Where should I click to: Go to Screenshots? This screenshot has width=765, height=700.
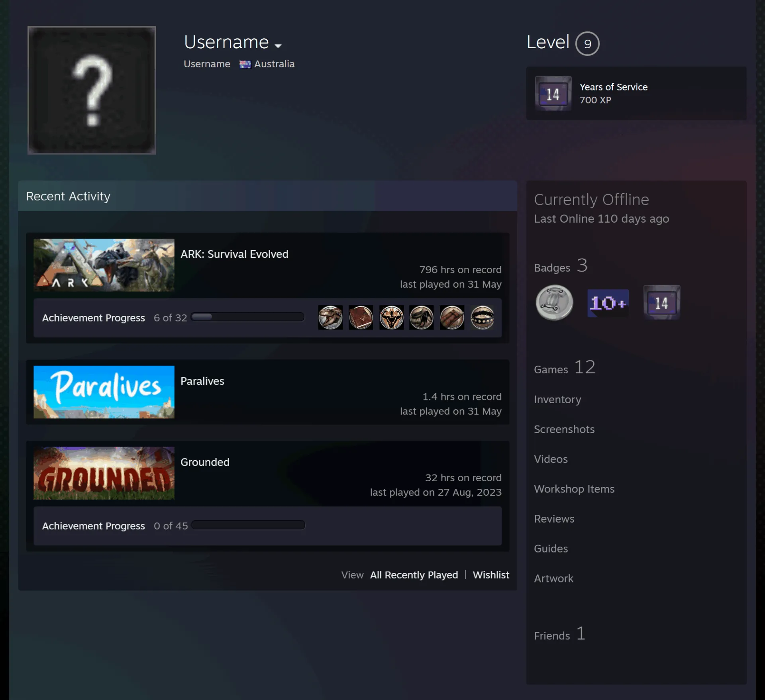pyautogui.click(x=564, y=429)
